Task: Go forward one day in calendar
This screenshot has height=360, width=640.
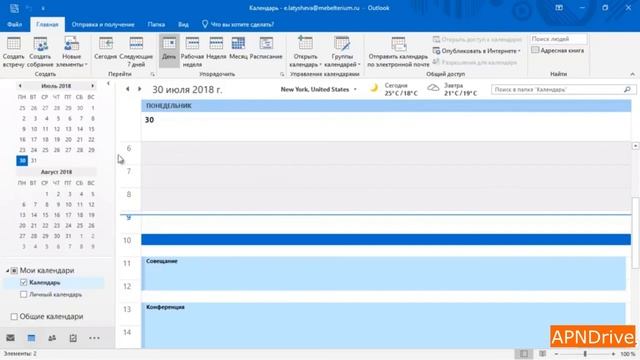Action: pos(140,89)
